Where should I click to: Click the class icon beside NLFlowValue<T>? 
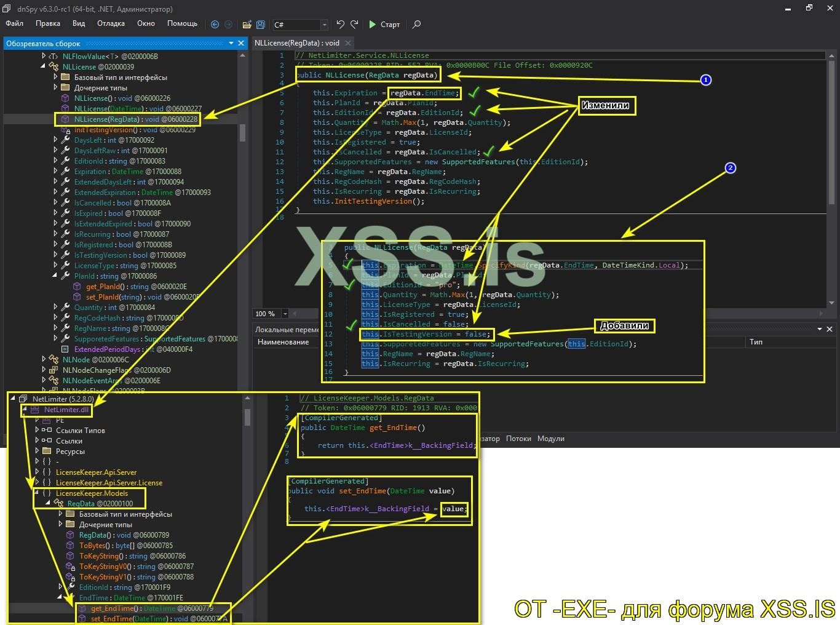pos(54,57)
